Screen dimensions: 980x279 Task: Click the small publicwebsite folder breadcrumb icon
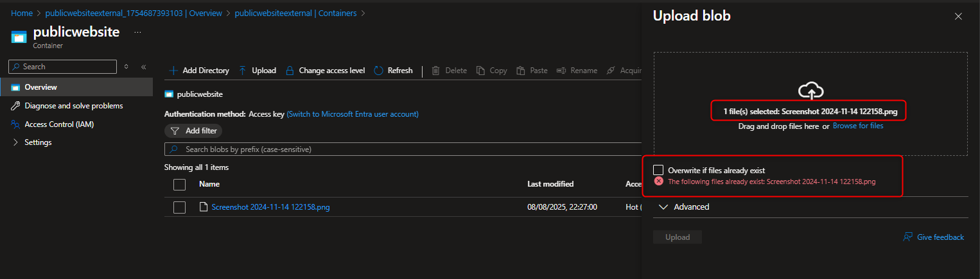(169, 94)
